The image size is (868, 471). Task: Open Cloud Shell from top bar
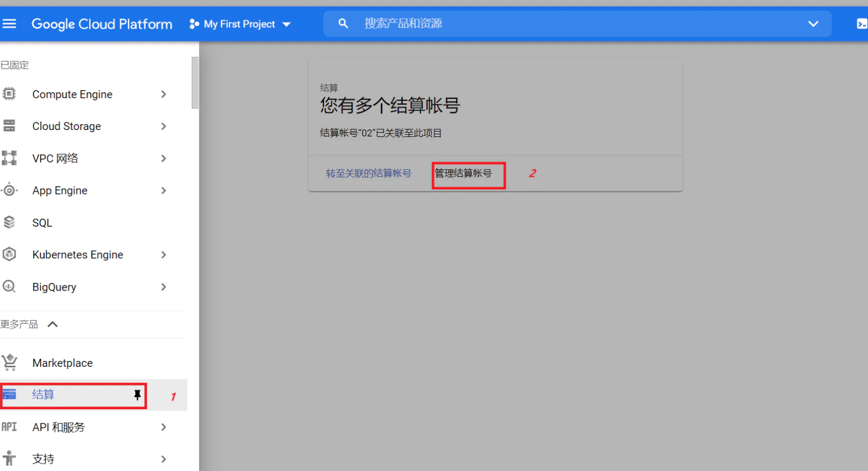click(x=861, y=24)
